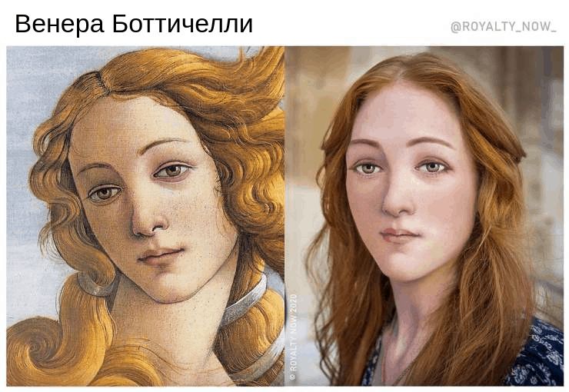Click the title "Венера Боттичелли"
This screenshot has width=569, height=392.
[x=134, y=24]
